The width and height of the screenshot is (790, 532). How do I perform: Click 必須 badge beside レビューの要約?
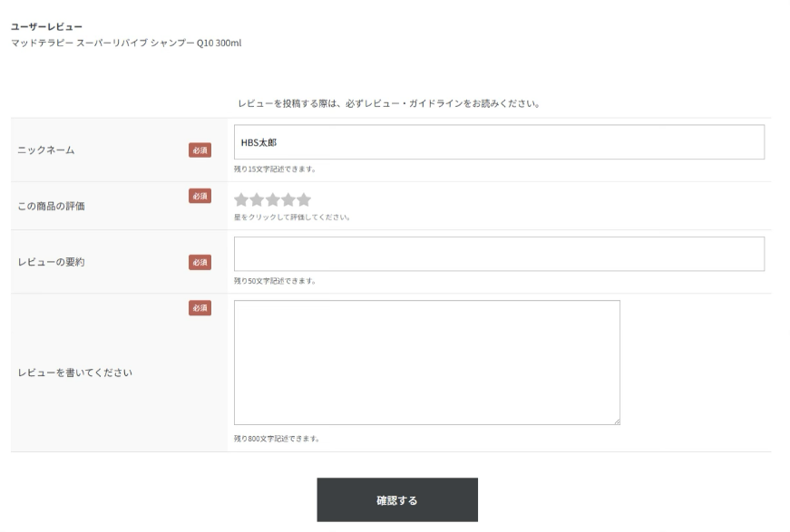200,262
